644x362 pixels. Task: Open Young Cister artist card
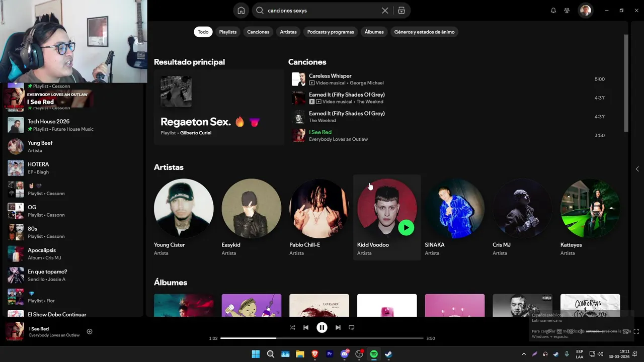coord(184,217)
